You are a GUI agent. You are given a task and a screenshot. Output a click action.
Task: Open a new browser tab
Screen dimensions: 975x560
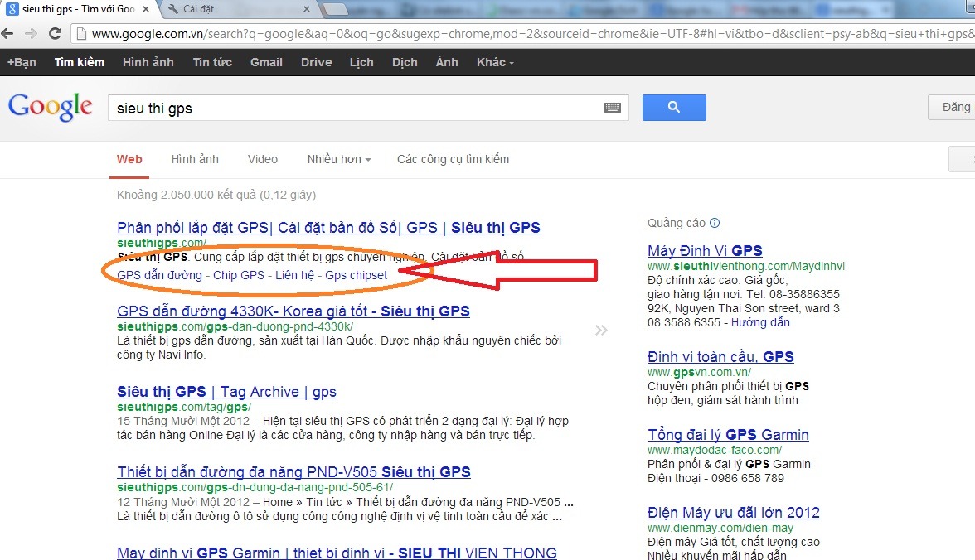(x=335, y=9)
